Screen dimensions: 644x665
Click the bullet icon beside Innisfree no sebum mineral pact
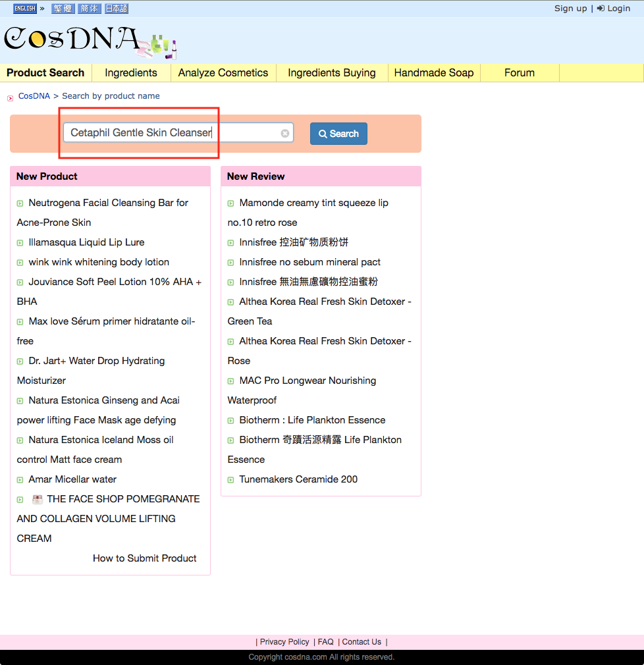[230, 263]
